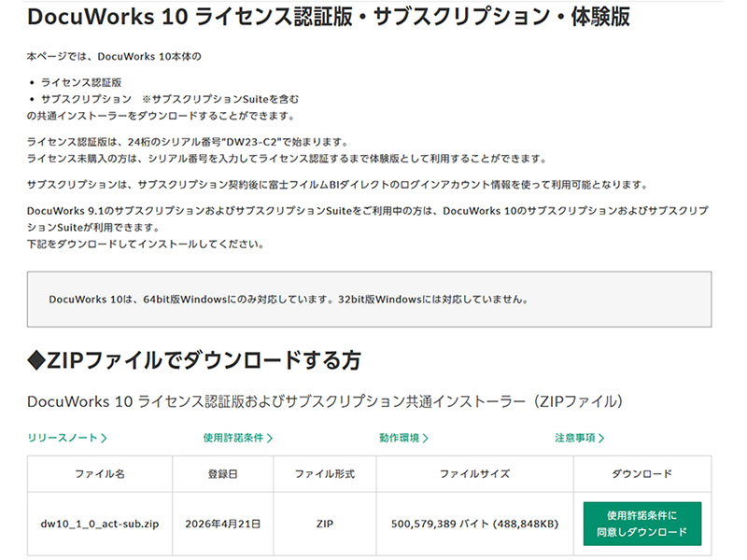Click the 登録日 column header

(x=223, y=474)
